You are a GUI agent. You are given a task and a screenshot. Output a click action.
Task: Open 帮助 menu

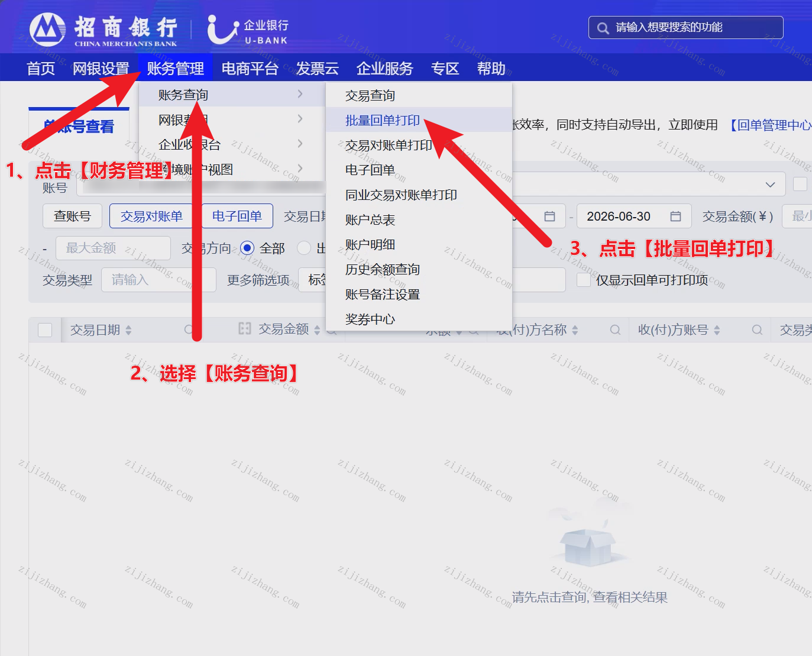(x=491, y=69)
